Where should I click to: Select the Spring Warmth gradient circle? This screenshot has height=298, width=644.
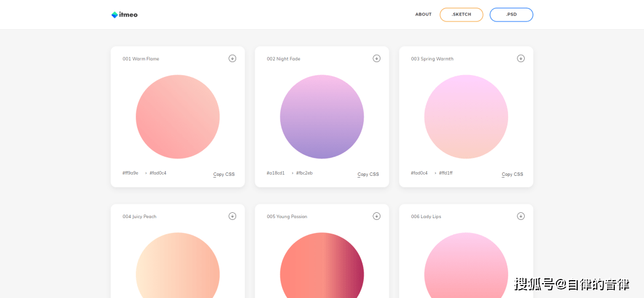coord(466,117)
